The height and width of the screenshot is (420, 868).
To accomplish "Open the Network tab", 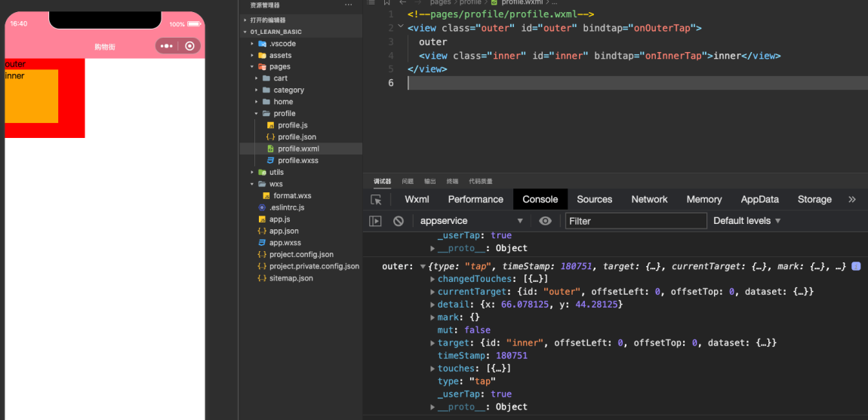I will [649, 199].
